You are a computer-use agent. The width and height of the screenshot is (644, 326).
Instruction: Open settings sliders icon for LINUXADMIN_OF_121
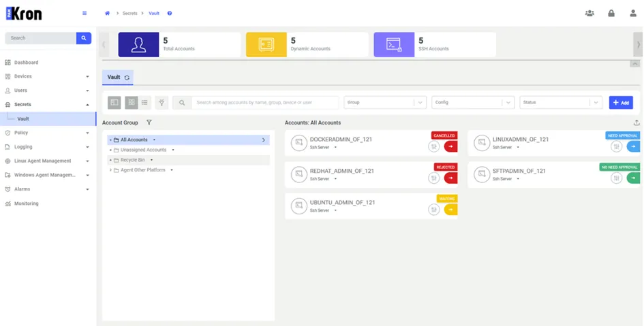616,146
